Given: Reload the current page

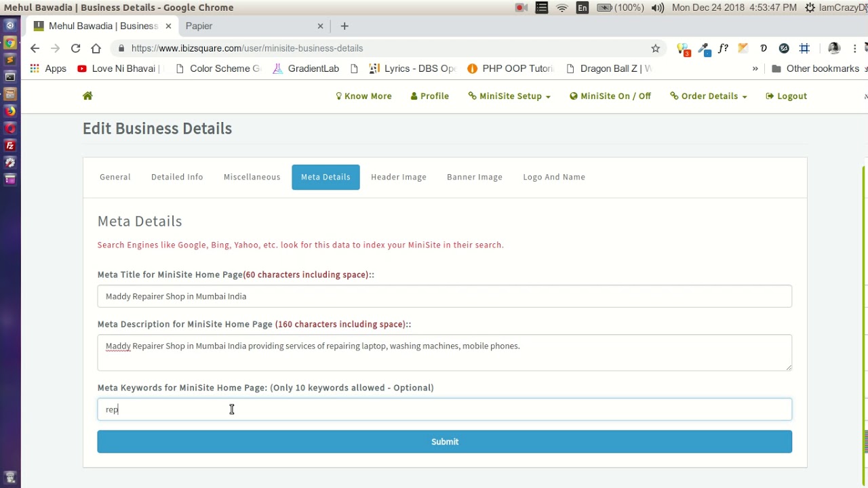Looking at the screenshot, I should (x=75, y=48).
